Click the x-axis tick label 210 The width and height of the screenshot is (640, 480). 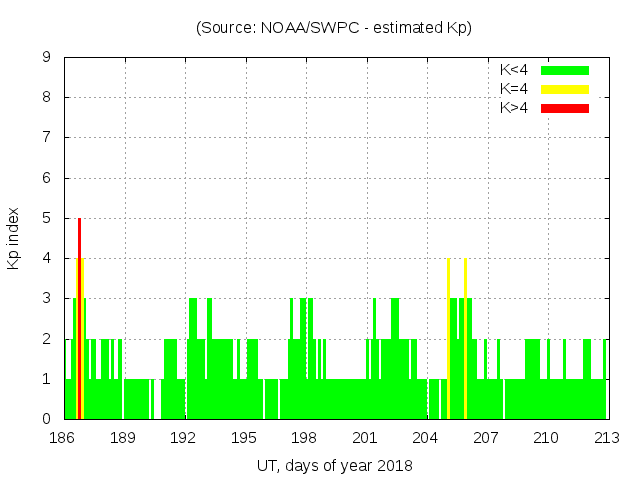pos(546,438)
